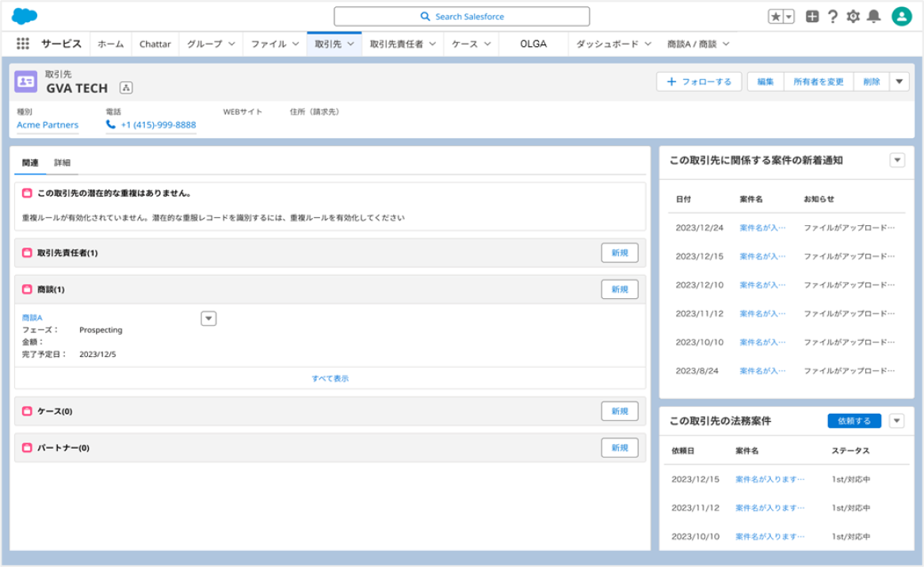The height and width of the screenshot is (567, 924).
Task: Open the 法務案件 link dated 2023/12/15
Action: [770, 480]
